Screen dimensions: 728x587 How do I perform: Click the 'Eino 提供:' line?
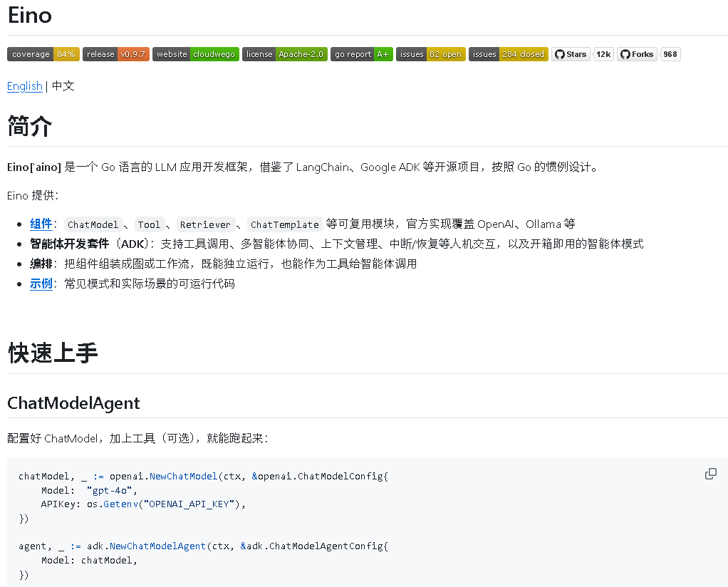(33, 195)
